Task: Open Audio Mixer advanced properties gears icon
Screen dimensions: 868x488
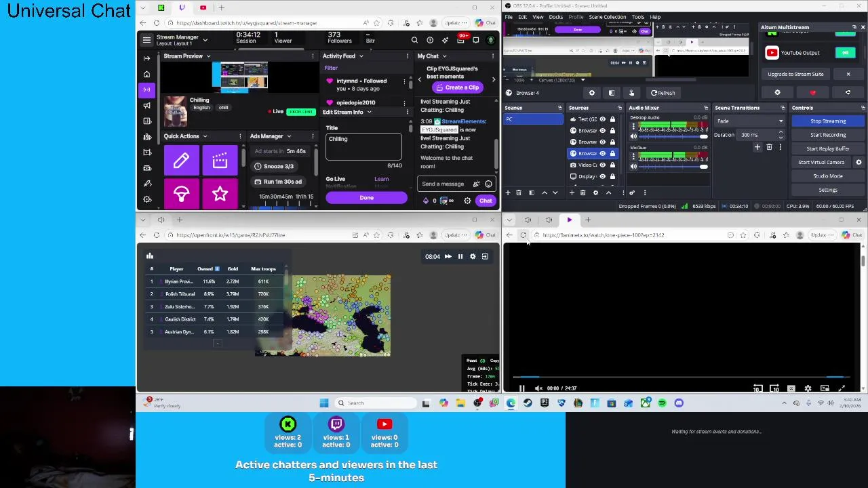Action: (631, 193)
